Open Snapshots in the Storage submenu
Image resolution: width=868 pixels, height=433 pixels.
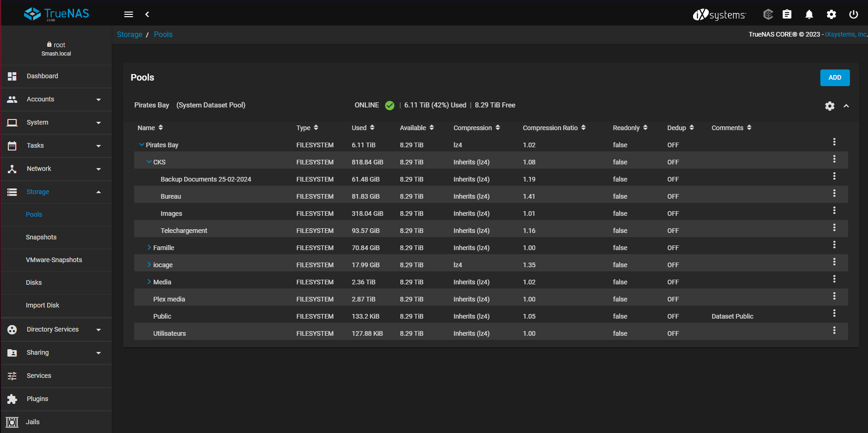pos(41,237)
